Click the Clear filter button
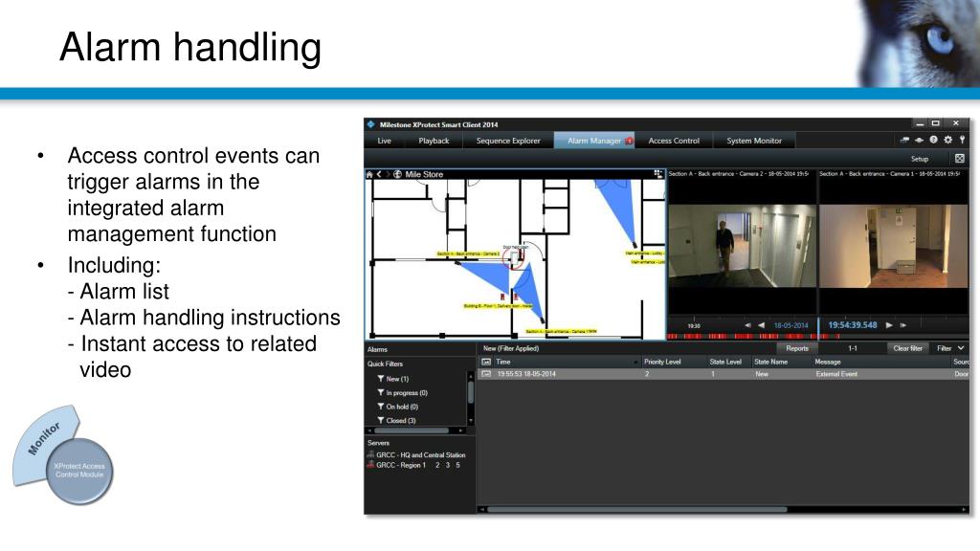The height and width of the screenshot is (551, 980). (x=907, y=348)
